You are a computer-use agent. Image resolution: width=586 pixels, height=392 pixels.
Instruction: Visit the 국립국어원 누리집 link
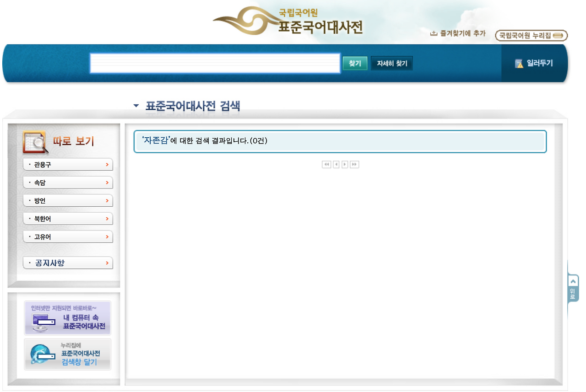531,35
